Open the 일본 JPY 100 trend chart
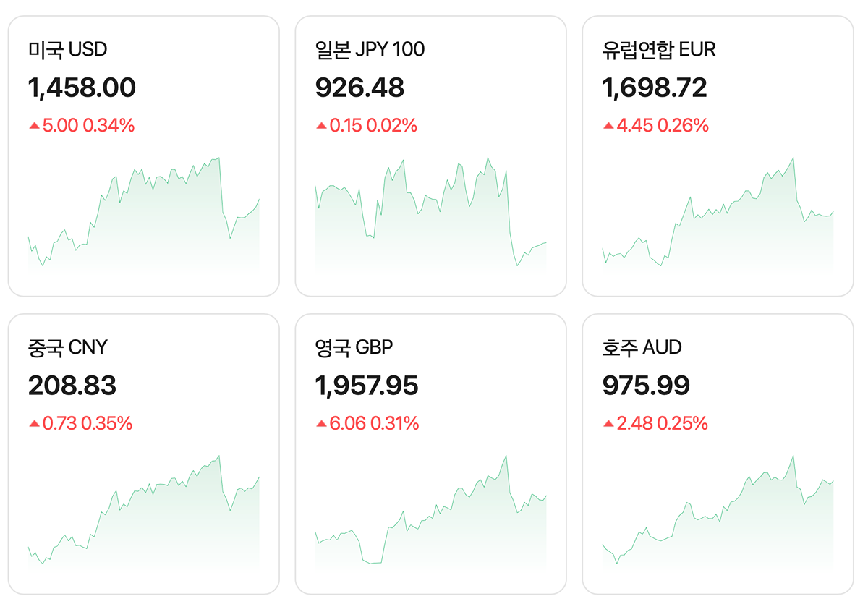Screen dimensions: 868x612 tap(430, 213)
